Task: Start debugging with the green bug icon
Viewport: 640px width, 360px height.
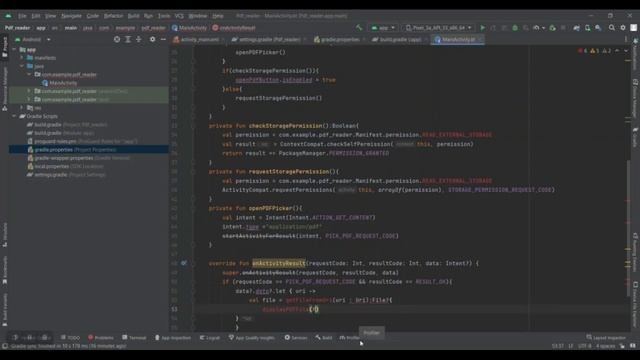Action: point(515,28)
